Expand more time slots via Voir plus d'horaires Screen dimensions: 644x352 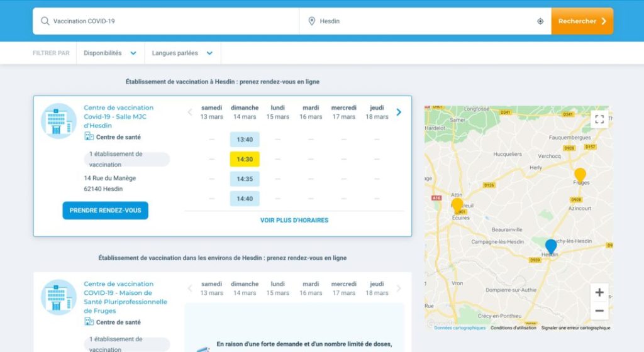pyautogui.click(x=294, y=220)
